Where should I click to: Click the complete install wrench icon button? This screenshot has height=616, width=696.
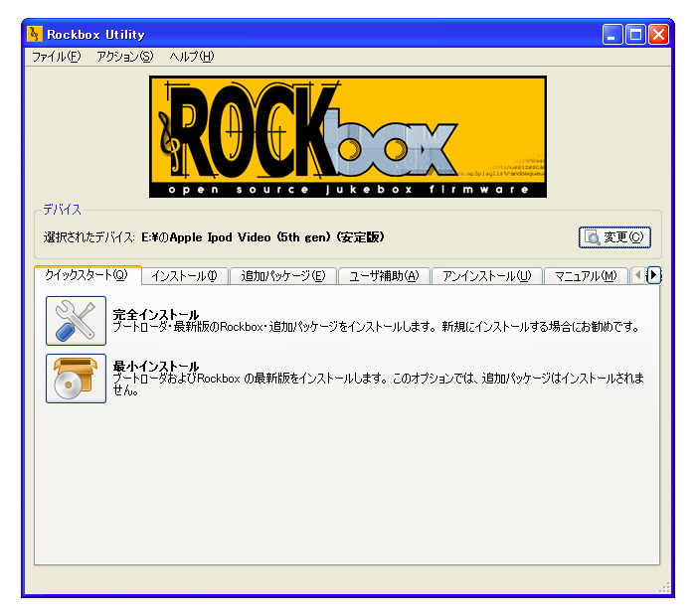pos(76,321)
